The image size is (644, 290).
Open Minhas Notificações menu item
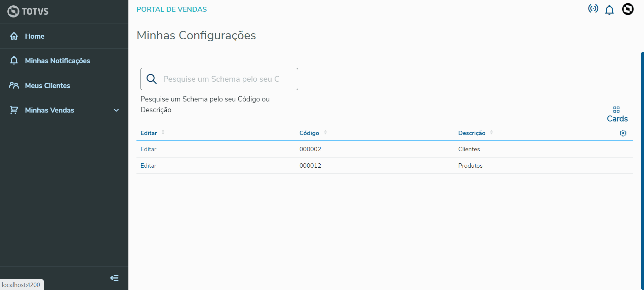point(57,61)
